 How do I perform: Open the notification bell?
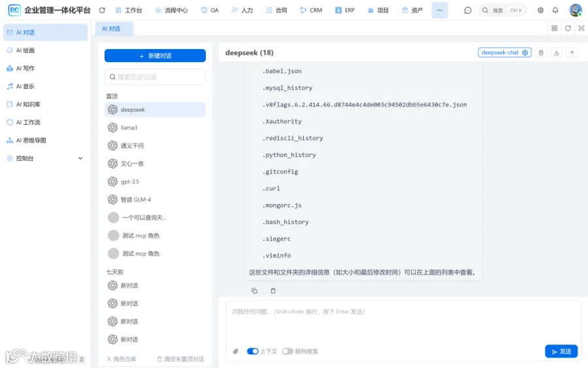pyautogui.click(x=555, y=10)
